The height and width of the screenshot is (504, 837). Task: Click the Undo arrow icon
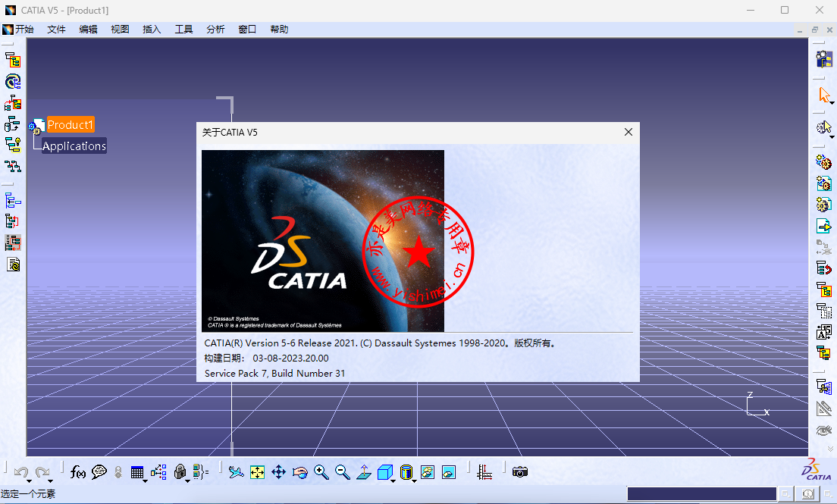coord(20,471)
